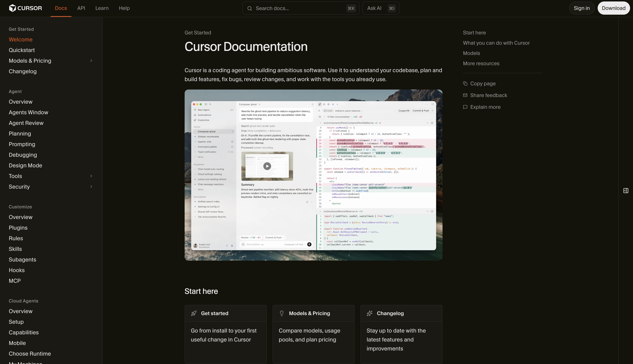Select Design Mode in the sidebar
Viewport: 633px width, 364px height.
coord(25,166)
